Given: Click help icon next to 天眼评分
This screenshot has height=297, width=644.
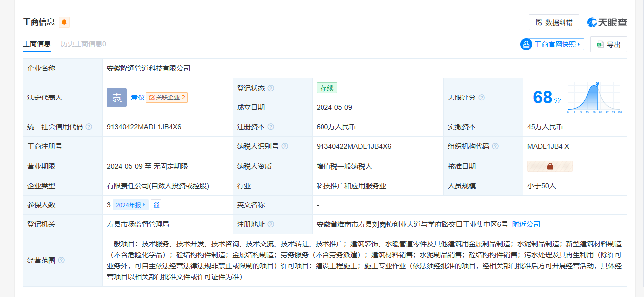Looking at the screenshot, I should point(482,98).
